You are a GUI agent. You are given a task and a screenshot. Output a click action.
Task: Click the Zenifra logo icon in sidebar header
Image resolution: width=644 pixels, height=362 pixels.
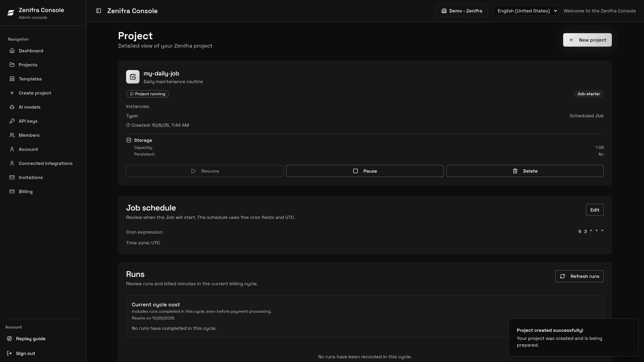pyautogui.click(x=11, y=13)
